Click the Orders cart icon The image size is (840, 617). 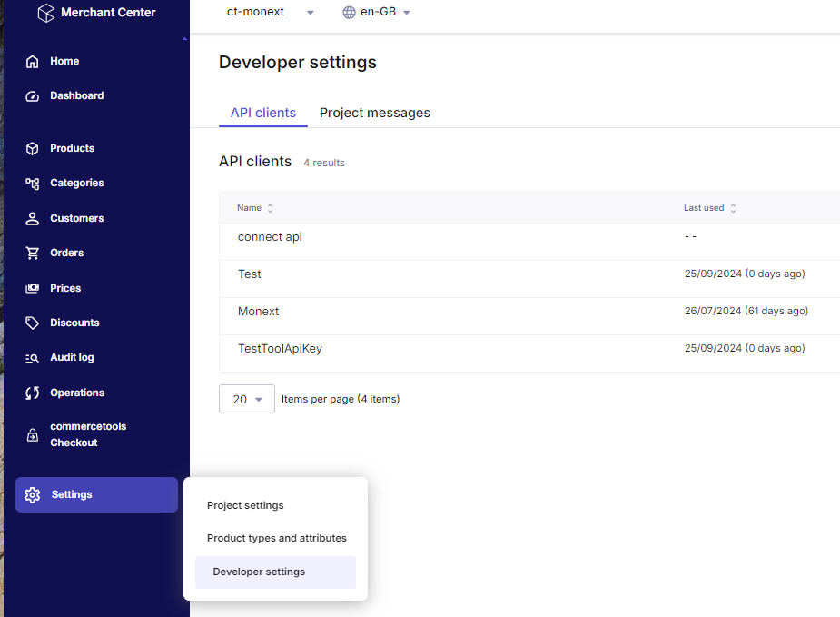pos(32,253)
